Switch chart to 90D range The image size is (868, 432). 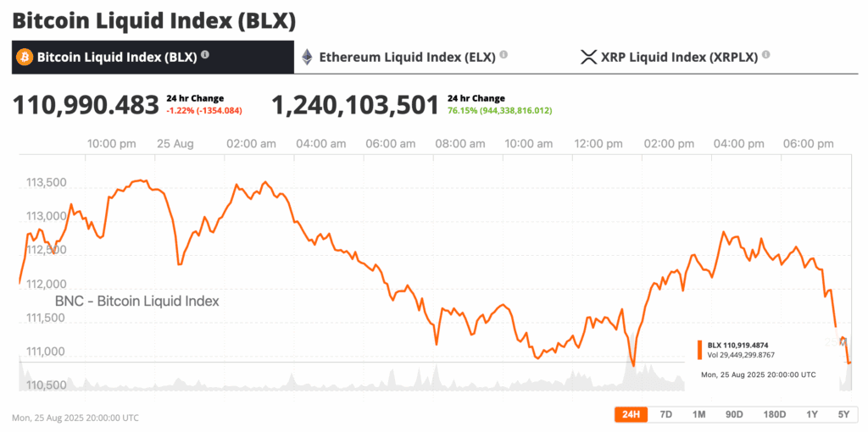(x=734, y=414)
